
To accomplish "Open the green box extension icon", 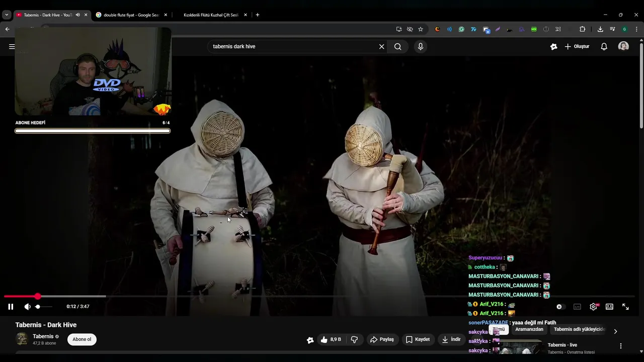I will [x=534, y=29].
